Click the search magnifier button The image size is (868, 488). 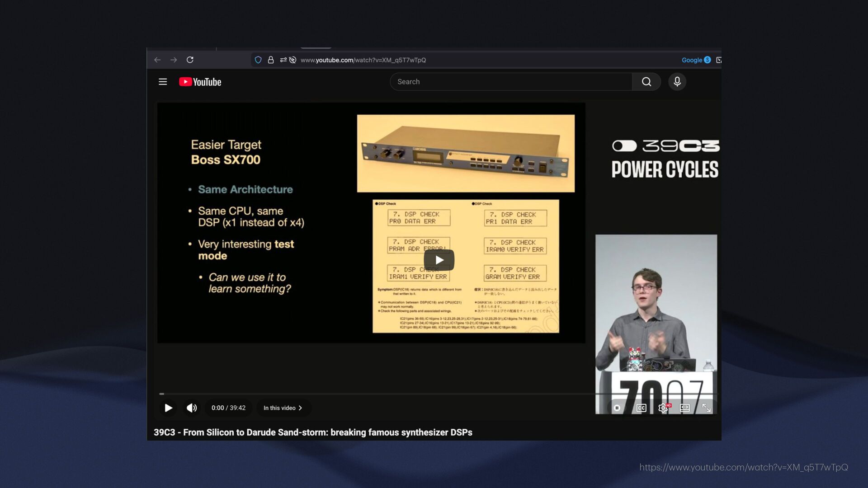[x=646, y=82]
